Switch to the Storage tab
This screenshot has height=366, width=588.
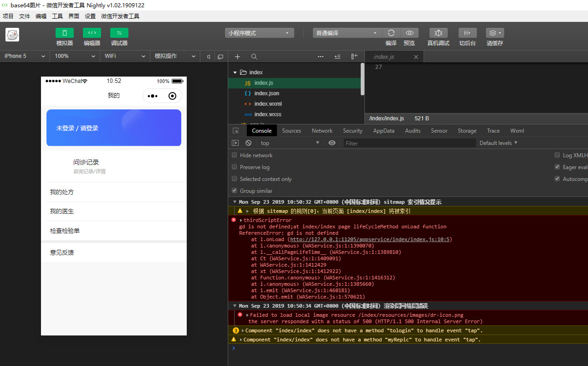pos(467,131)
